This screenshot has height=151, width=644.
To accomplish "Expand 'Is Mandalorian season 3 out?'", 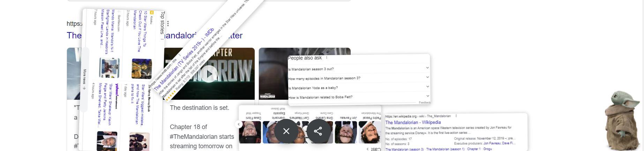I will 359,69.
